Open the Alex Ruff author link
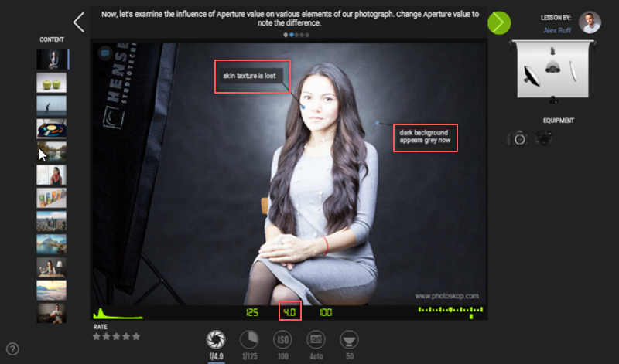Screen dimensions: 619x364 [x=557, y=30]
